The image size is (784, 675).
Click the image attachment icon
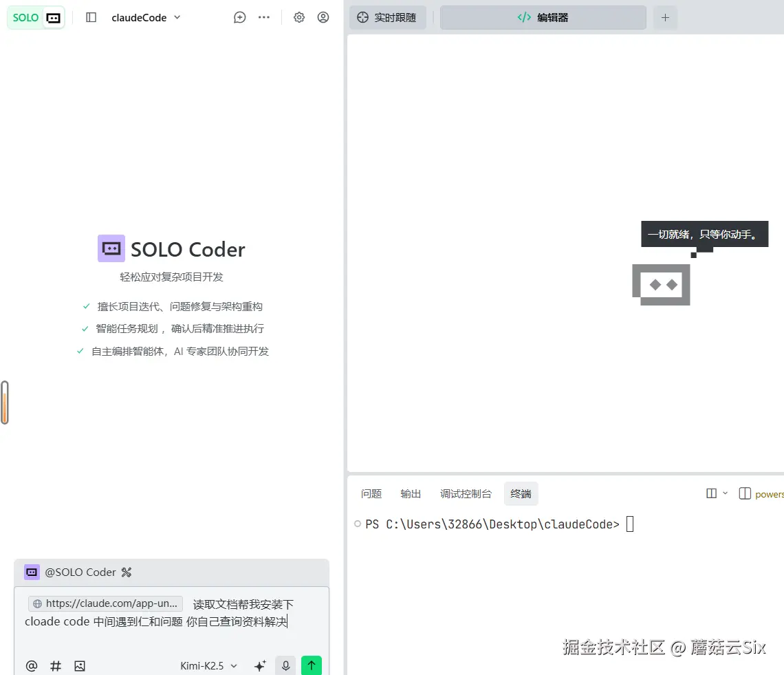coord(80,665)
